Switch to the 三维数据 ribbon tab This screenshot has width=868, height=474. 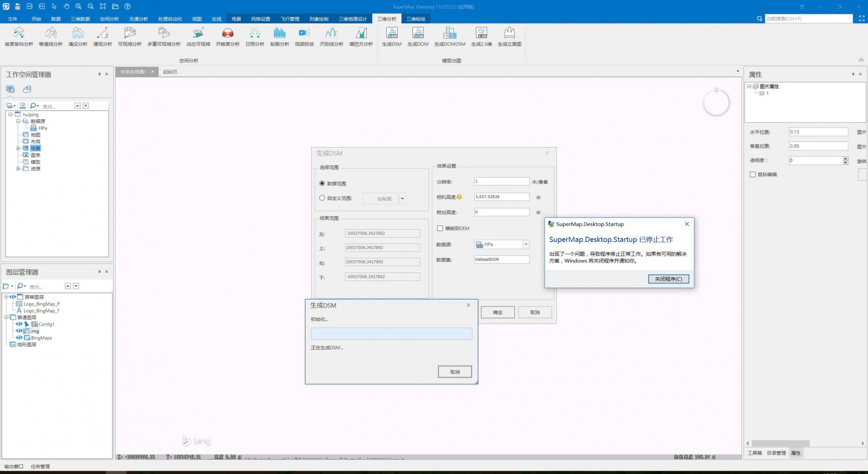click(x=80, y=19)
